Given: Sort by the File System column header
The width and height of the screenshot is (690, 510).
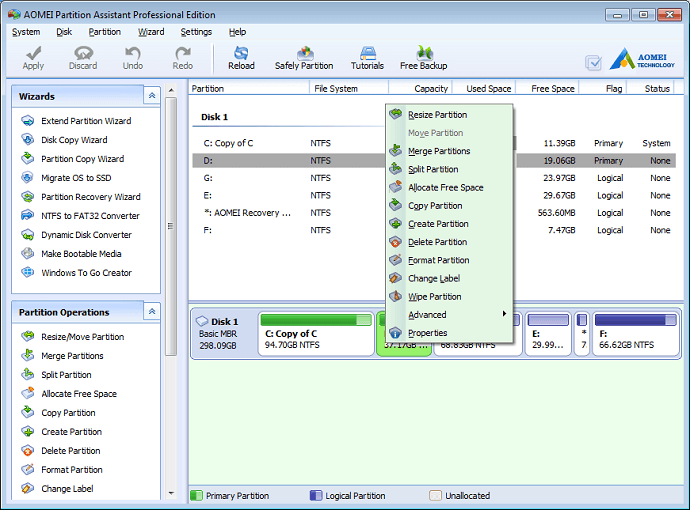Looking at the screenshot, I should [x=335, y=88].
